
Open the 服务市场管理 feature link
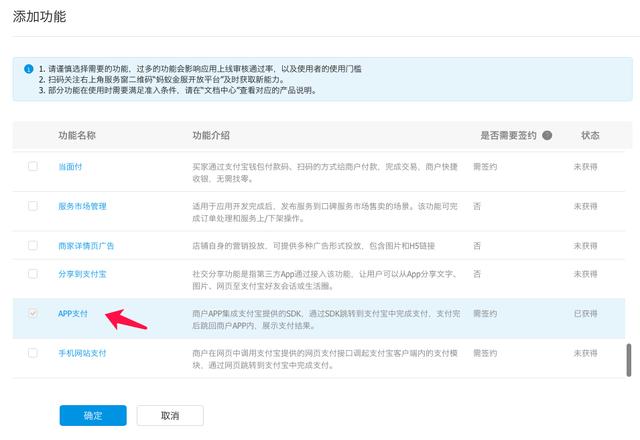pos(82,206)
